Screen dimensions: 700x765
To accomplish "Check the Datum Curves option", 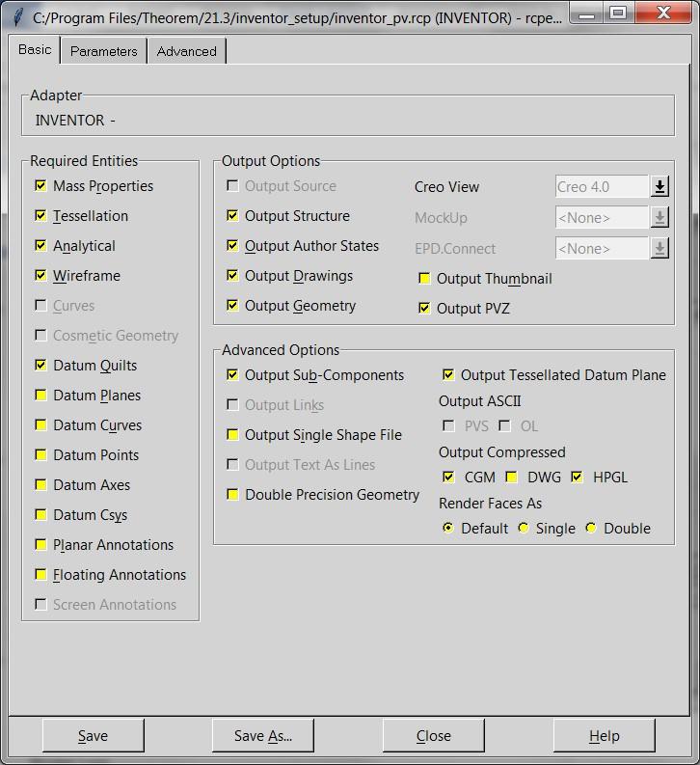I will click(40, 424).
